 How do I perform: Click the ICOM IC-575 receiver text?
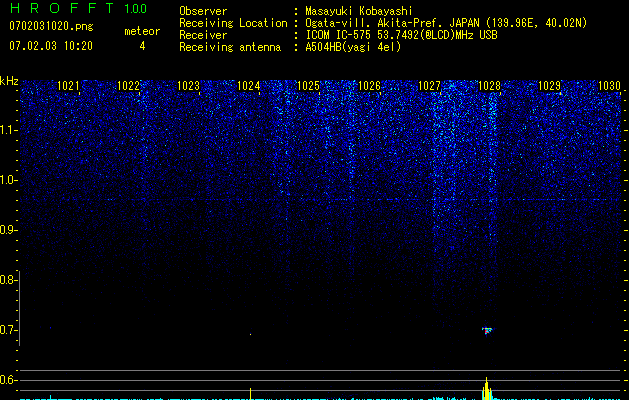pyautogui.click(x=402, y=35)
